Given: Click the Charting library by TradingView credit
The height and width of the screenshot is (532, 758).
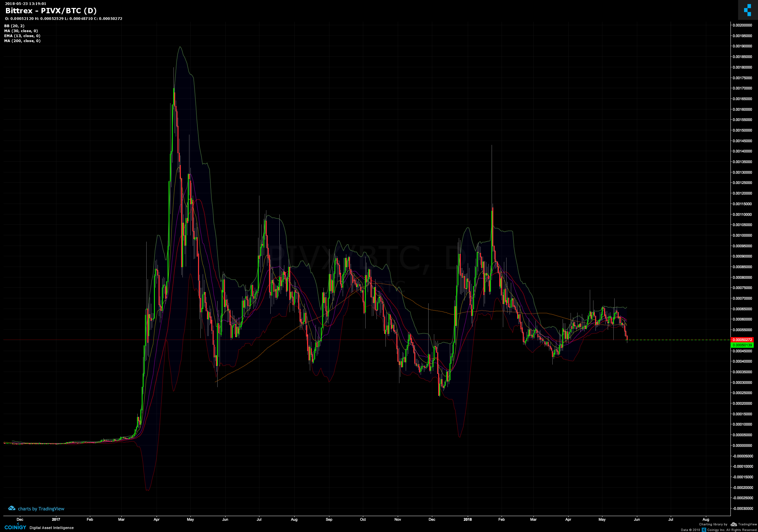Looking at the screenshot, I should (x=728, y=524).
